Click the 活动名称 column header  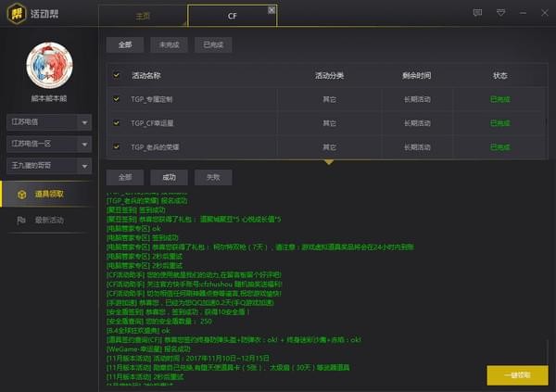(146, 75)
